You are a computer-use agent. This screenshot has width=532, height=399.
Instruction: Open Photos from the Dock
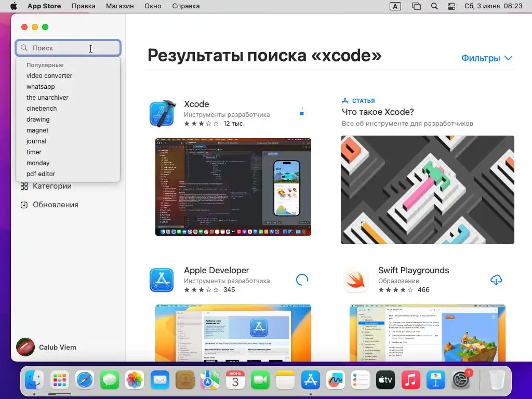135,380
